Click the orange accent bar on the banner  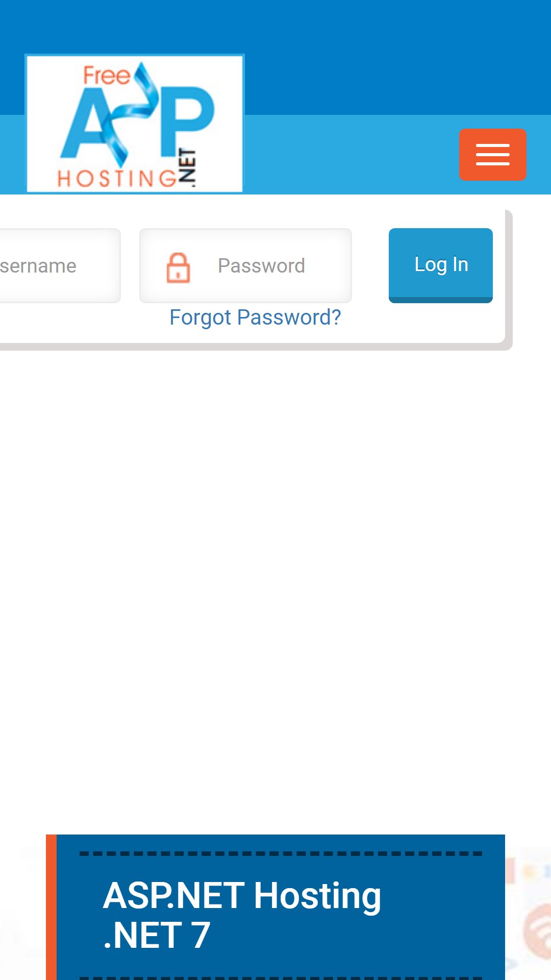(x=51, y=907)
